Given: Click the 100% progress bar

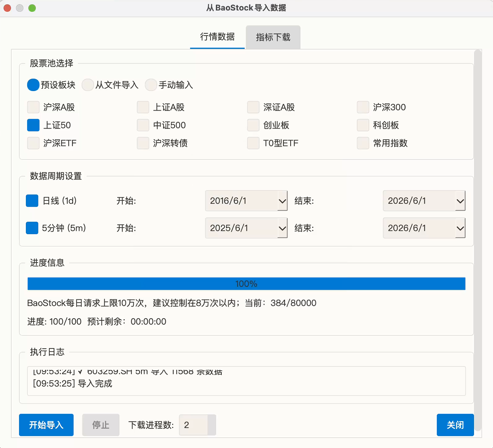Looking at the screenshot, I should click(246, 284).
